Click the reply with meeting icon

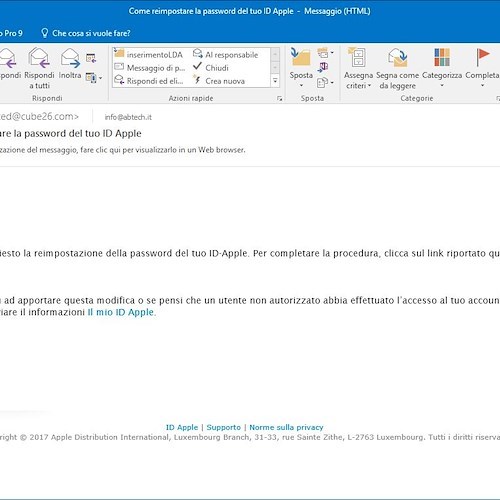[x=91, y=58]
